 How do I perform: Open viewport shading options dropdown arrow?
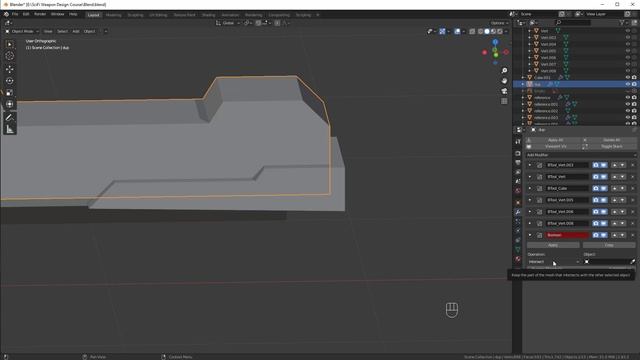506,31
